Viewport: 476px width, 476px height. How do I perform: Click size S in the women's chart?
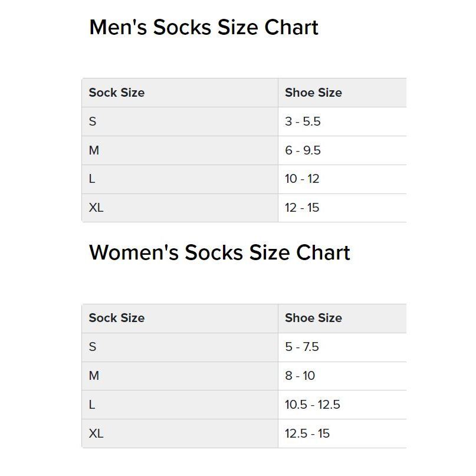coord(93,347)
